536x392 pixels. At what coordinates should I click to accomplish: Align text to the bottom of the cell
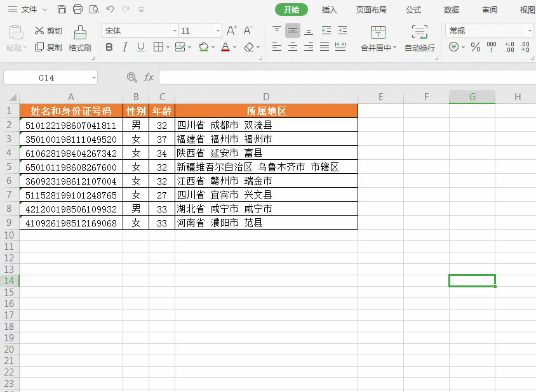coord(309,31)
